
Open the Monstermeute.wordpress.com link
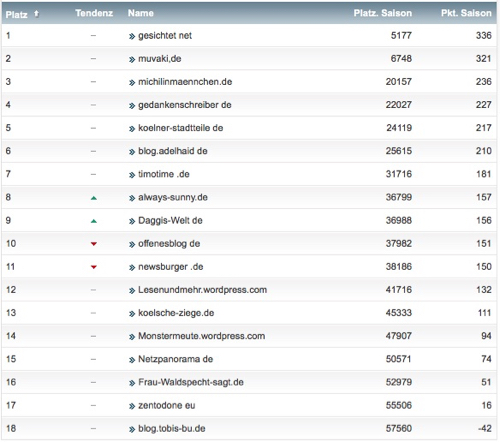coord(202,336)
